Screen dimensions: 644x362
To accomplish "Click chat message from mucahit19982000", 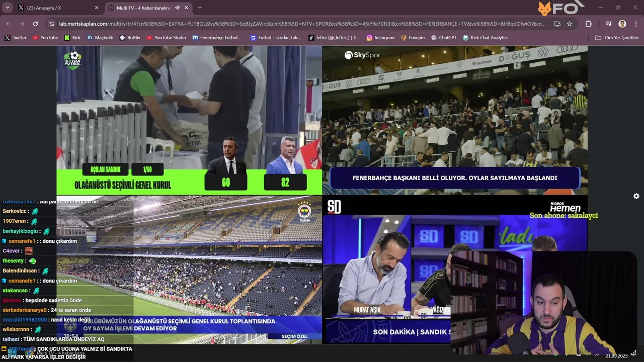I will pyautogui.click(x=46, y=320).
